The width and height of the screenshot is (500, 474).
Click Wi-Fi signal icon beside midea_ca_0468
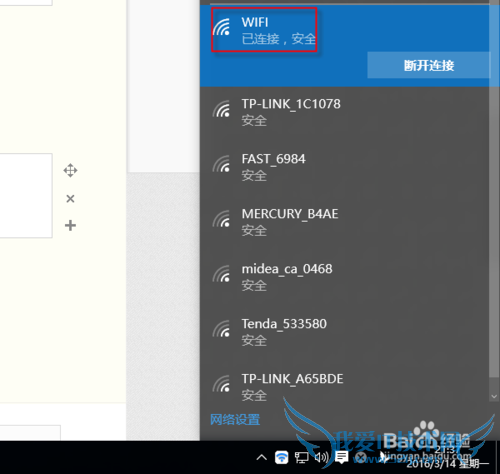tap(221, 274)
